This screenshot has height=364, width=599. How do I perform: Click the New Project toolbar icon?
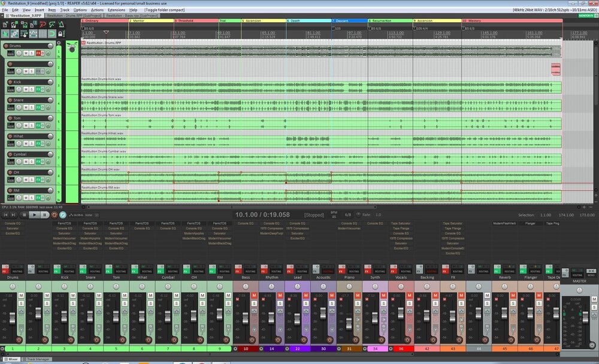pyautogui.click(x=6, y=25)
